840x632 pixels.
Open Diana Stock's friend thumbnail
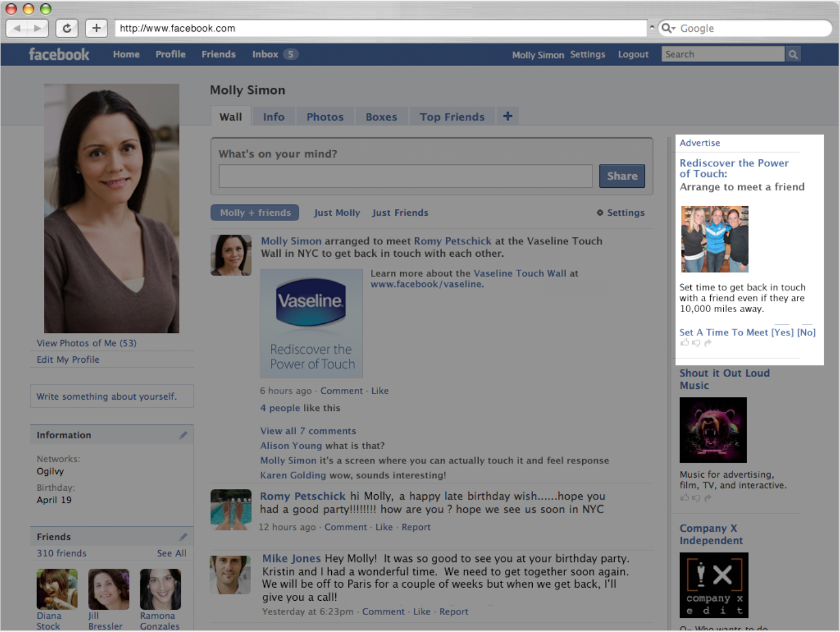[57, 589]
